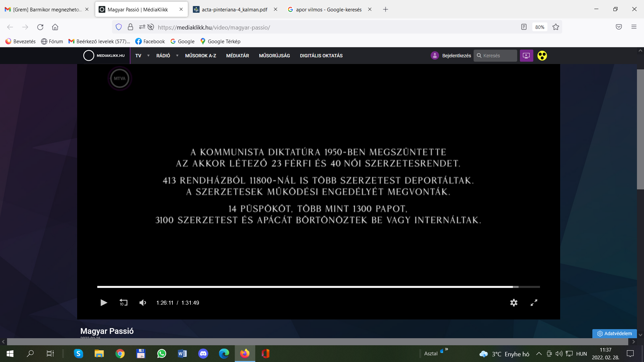Open WhatsApp from taskbar
Image resolution: width=644 pixels, height=362 pixels.
[162, 354]
